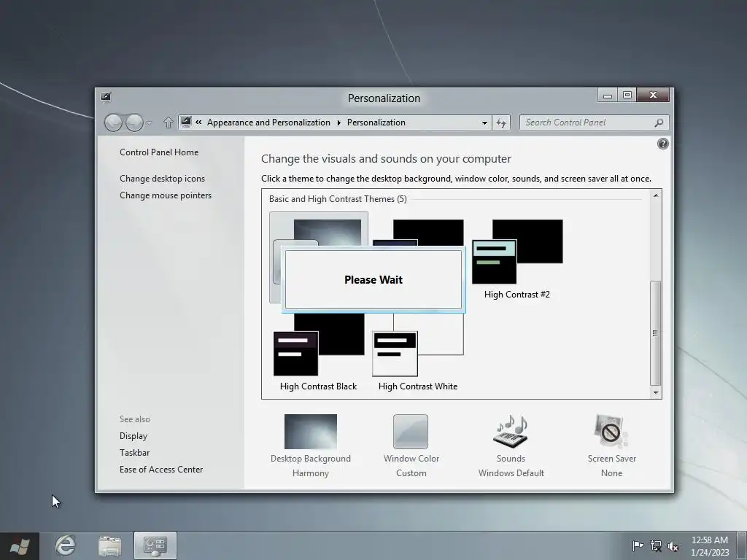Click the Forward navigation button
The image size is (747, 560).
tap(134, 122)
